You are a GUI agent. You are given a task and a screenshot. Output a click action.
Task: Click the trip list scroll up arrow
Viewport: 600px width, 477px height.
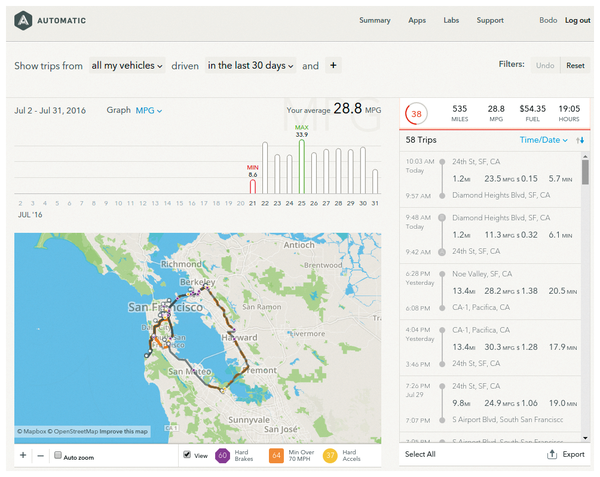(x=585, y=156)
